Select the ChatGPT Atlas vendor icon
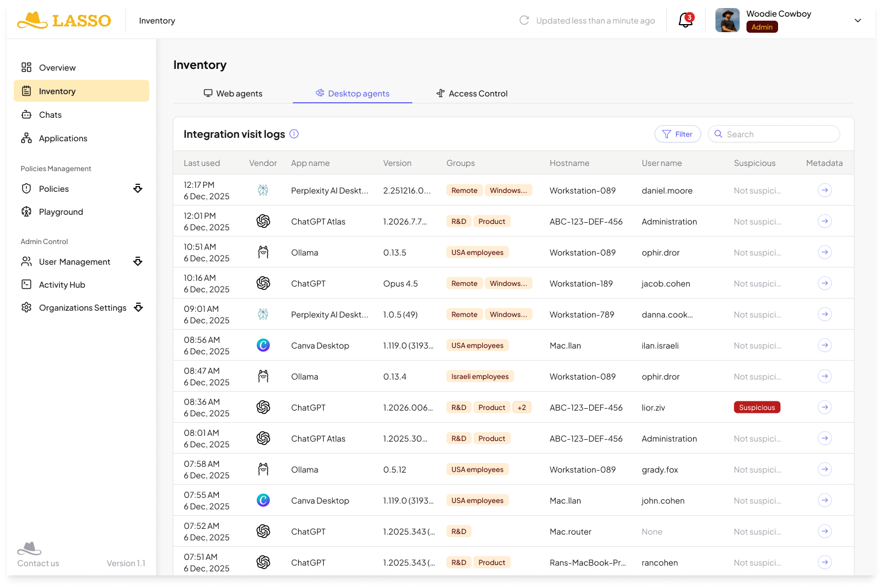 [x=264, y=221]
